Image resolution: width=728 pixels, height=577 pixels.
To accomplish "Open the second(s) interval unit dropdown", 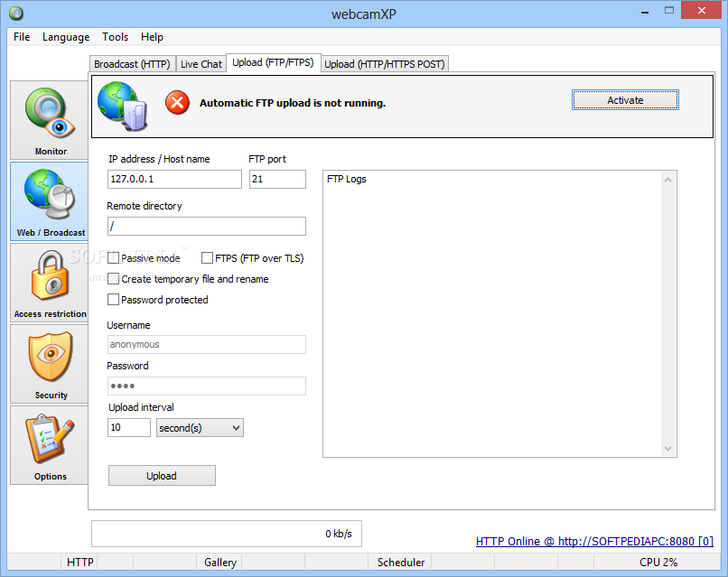I will pyautogui.click(x=200, y=427).
